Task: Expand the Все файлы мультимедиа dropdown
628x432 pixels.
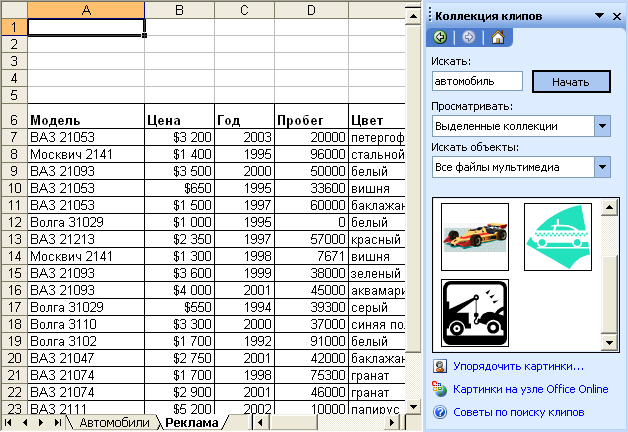Action: [x=602, y=167]
